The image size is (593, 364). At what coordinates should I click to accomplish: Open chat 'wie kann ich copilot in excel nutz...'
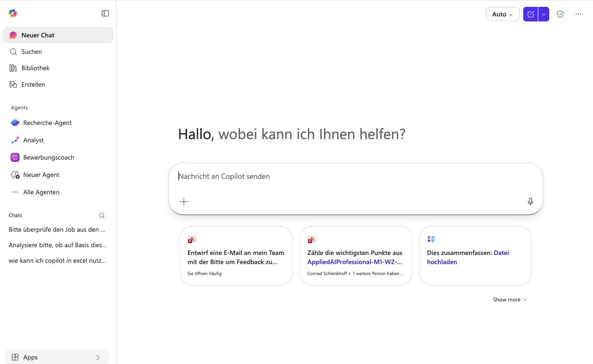(57, 260)
